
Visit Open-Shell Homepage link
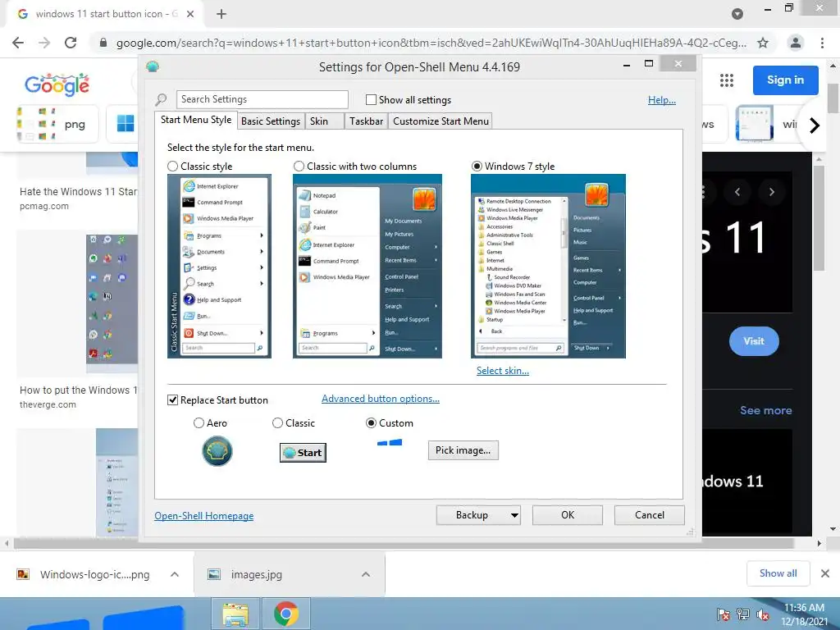pyautogui.click(x=204, y=516)
